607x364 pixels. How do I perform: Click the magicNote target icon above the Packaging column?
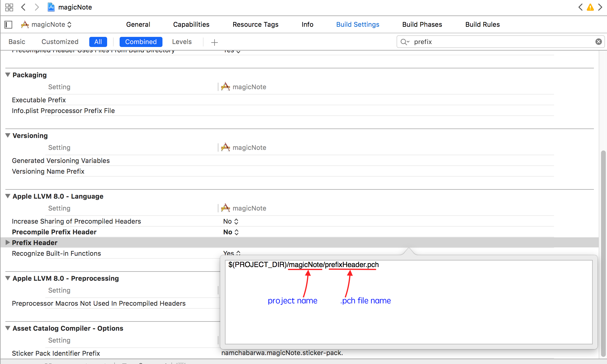tap(226, 87)
